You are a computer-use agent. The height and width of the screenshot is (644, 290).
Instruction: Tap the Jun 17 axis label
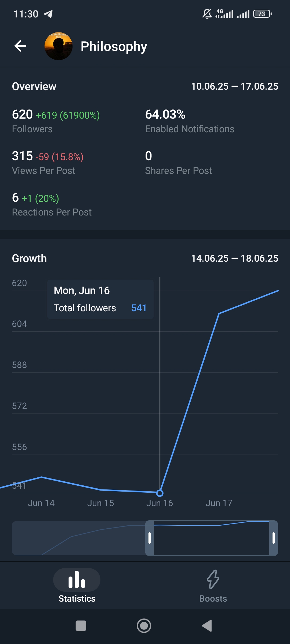coord(219,503)
